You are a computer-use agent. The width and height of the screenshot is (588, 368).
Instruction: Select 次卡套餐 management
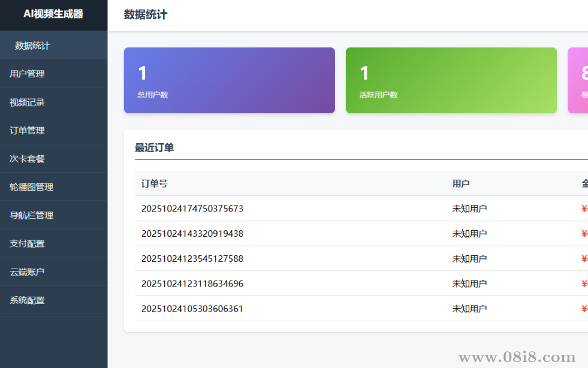click(26, 158)
